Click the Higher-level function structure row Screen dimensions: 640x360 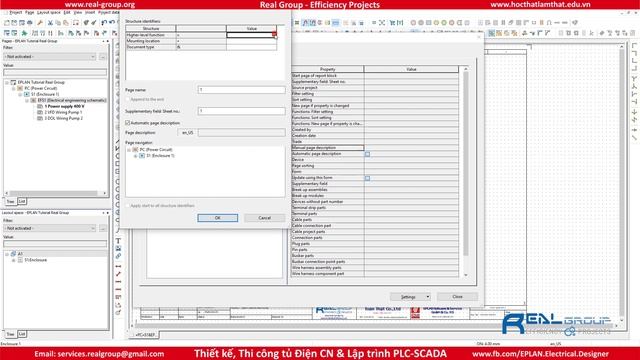point(201,35)
